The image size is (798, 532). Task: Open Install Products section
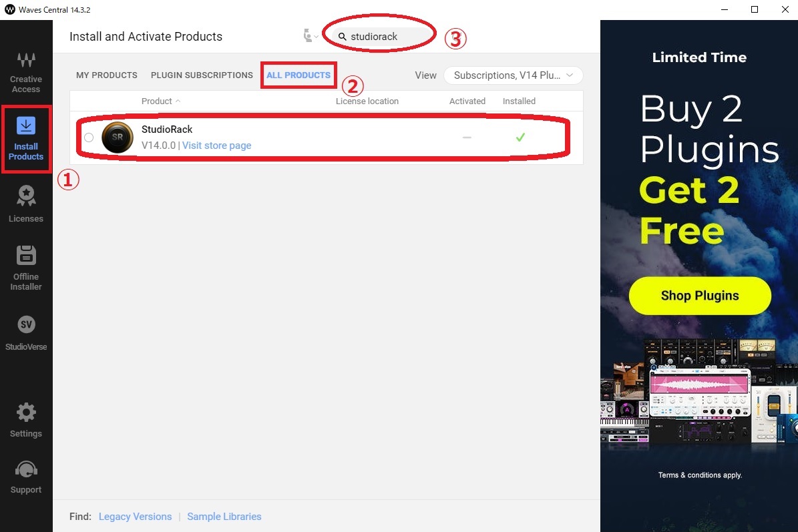[26, 138]
